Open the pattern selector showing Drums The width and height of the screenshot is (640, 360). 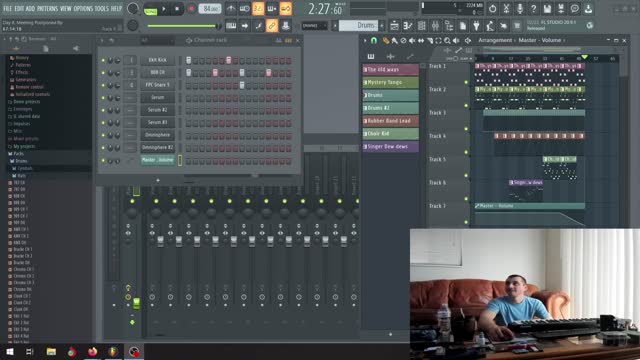(x=358, y=26)
